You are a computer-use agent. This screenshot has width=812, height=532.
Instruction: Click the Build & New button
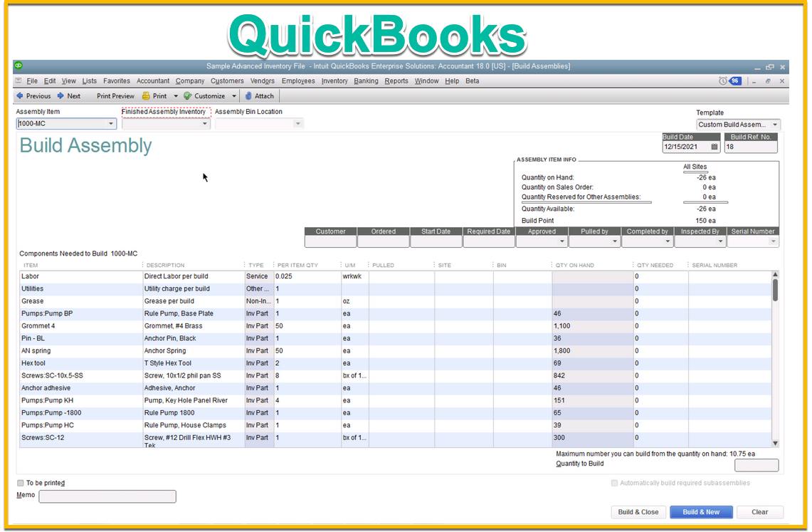click(701, 512)
